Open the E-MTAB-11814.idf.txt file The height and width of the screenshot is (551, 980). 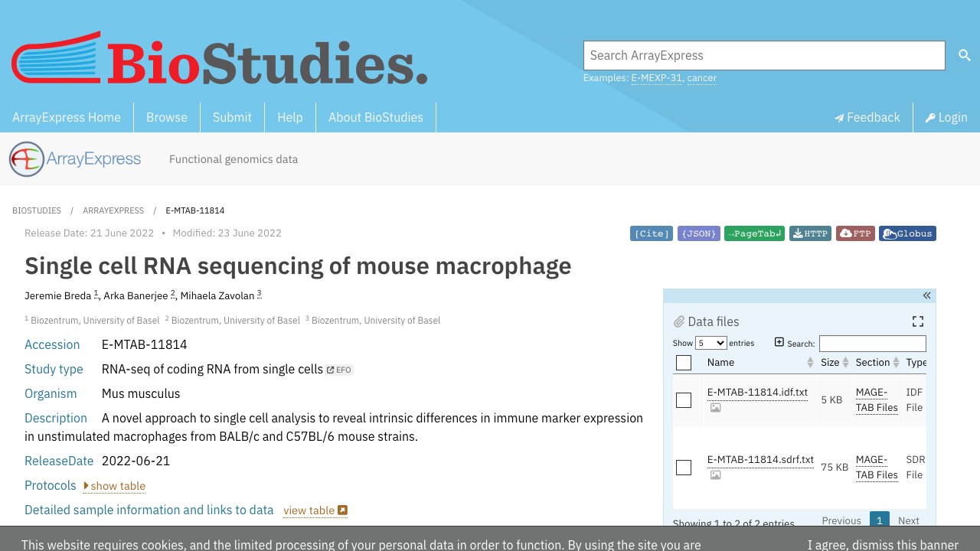pos(757,393)
